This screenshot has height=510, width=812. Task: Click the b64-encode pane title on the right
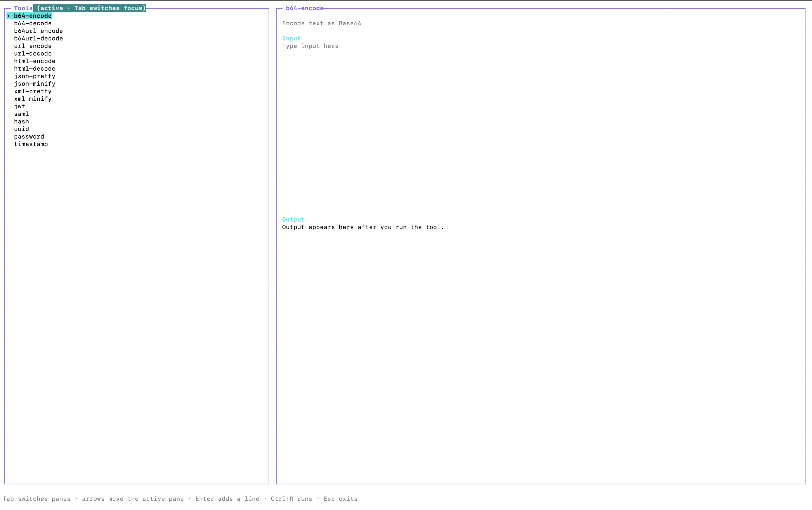[x=305, y=8]
